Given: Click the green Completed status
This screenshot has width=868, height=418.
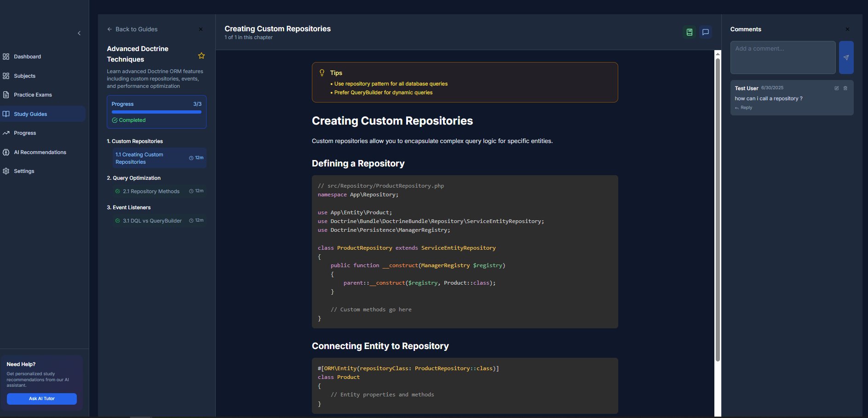Looking at the screenshot, I should tap(129, 120).
